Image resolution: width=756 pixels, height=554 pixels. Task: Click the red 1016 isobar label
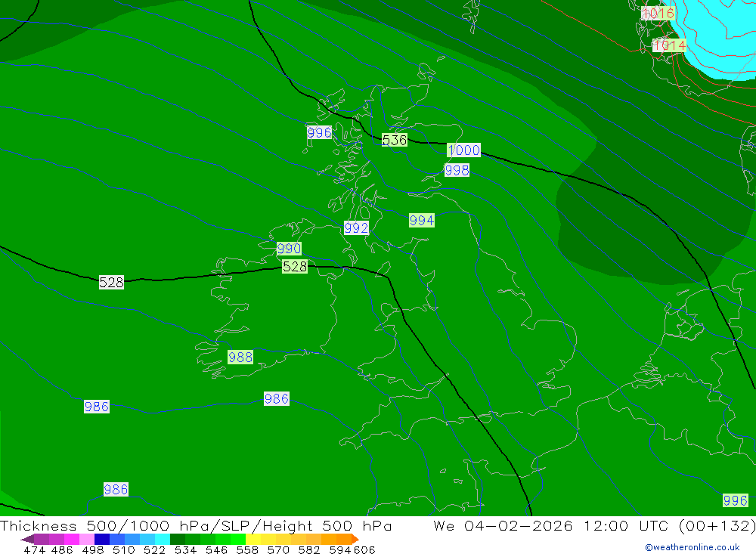[658, 13]
